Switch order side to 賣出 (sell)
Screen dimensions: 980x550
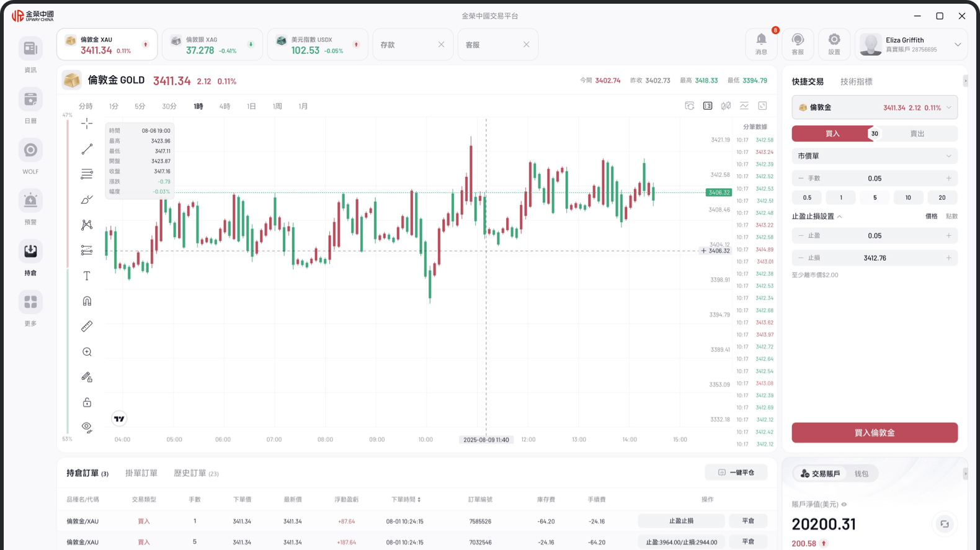pyautogui.click(x=917, y=133)
